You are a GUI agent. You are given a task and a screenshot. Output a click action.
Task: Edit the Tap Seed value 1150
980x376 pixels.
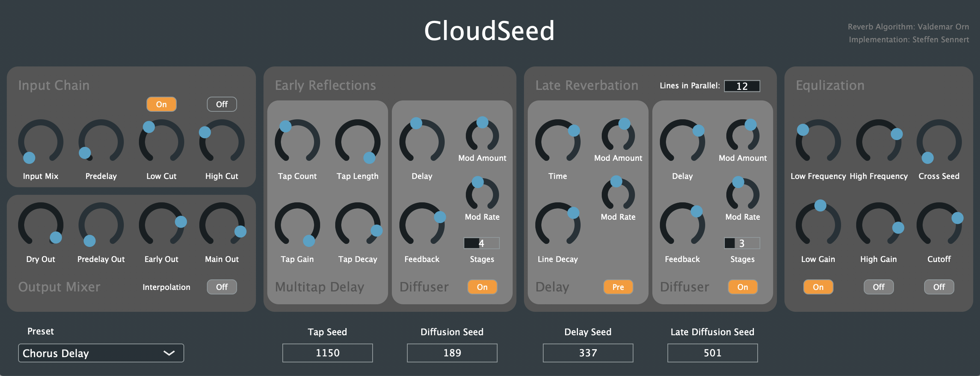tap(327, 353)
